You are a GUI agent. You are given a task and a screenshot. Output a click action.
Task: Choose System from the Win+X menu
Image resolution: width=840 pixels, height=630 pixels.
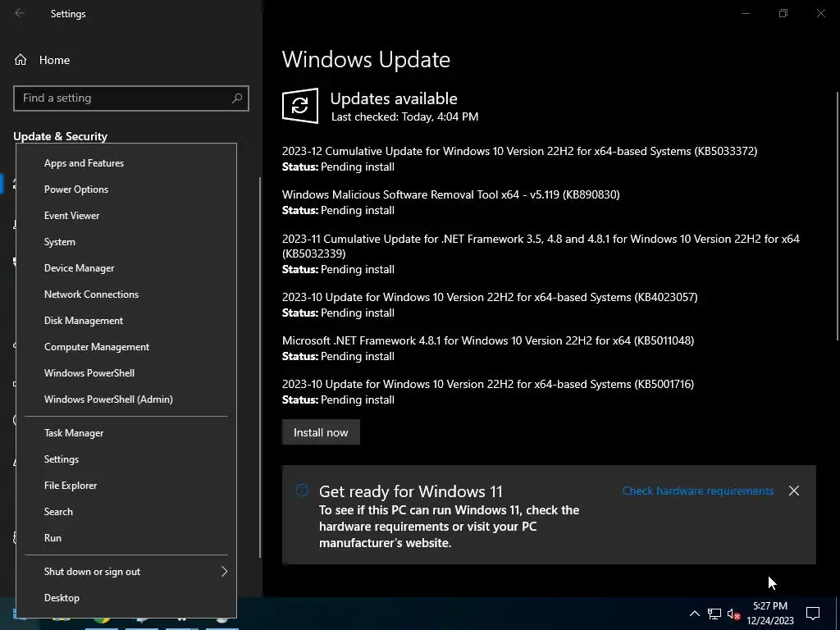[x=126, y=242]
